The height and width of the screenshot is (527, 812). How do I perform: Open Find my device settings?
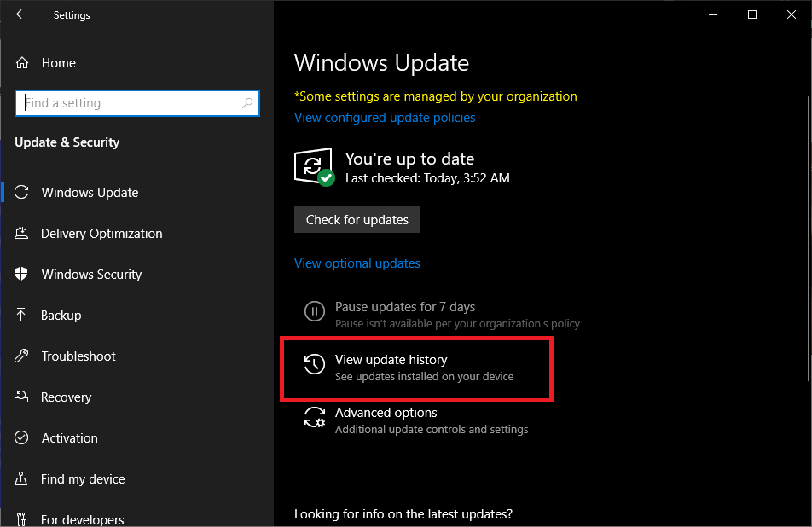click(x=83, y=479)
